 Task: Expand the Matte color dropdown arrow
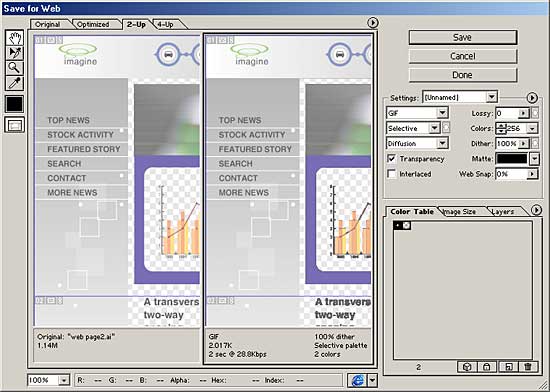click(x=534, y=159)
